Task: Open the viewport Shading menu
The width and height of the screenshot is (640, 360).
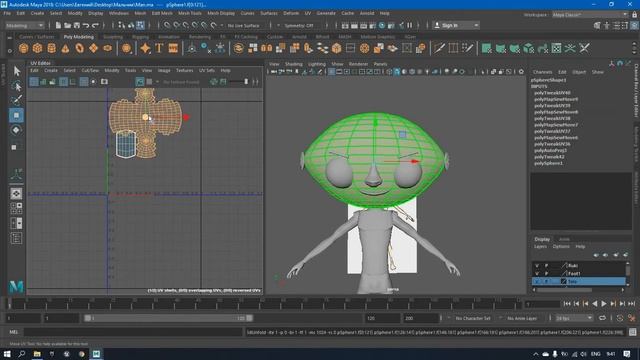Action: point(293,64)
